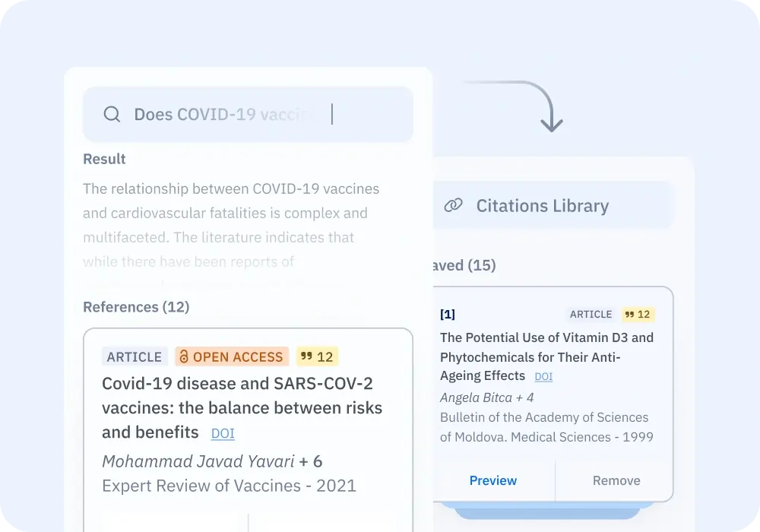Preview the Vitamin D3 citation
760x532 pixels.
click(x=492, y=480)
